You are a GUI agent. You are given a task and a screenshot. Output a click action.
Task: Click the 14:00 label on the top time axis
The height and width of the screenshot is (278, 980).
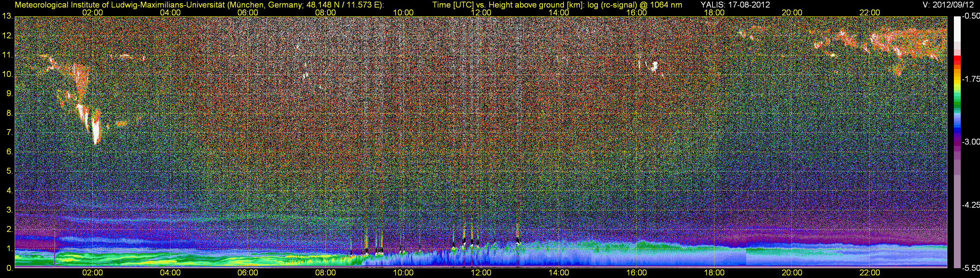click(559, 12)
